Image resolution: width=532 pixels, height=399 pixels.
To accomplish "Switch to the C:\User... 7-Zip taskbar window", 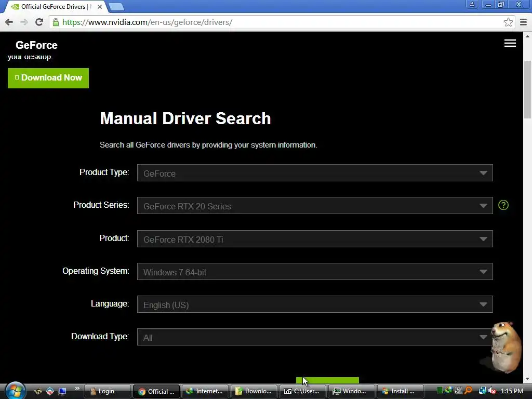I will (x=303, y=391).
